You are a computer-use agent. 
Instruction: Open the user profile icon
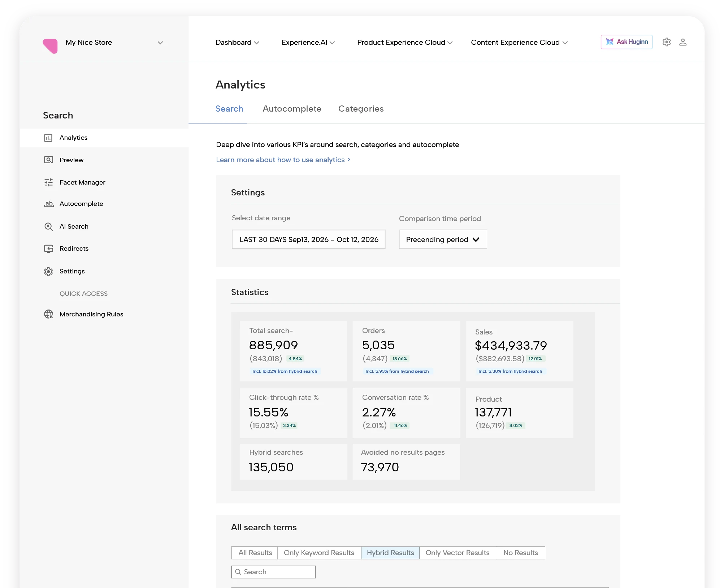pos(683,42)
